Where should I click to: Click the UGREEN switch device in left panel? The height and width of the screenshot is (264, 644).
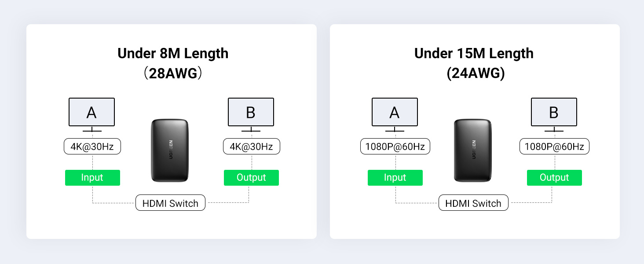[171, 150]
